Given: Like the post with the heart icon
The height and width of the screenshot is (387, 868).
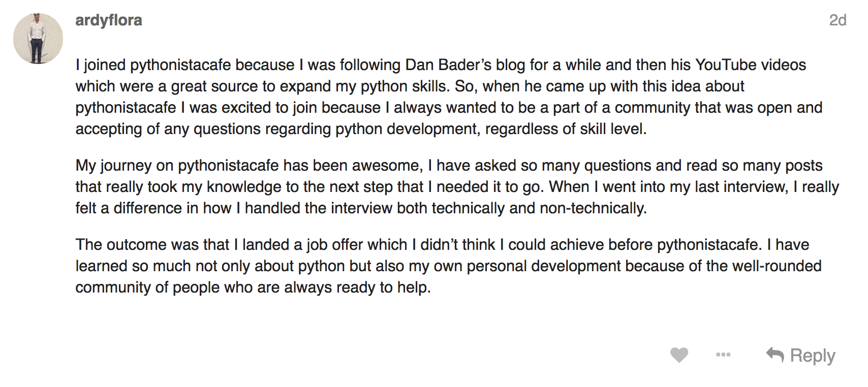Looking at the screenshot, I should pyautogui.click(x=679, y=355).
